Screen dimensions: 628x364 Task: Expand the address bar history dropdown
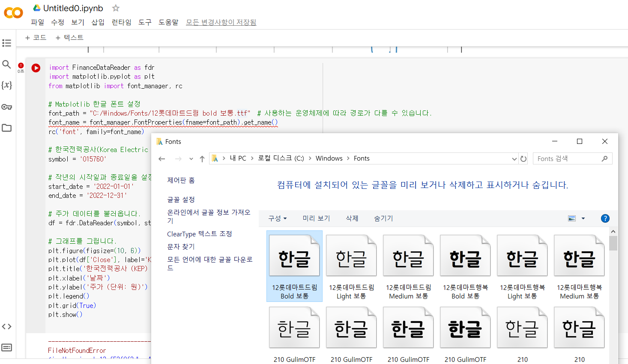click(x=514, y=159)
